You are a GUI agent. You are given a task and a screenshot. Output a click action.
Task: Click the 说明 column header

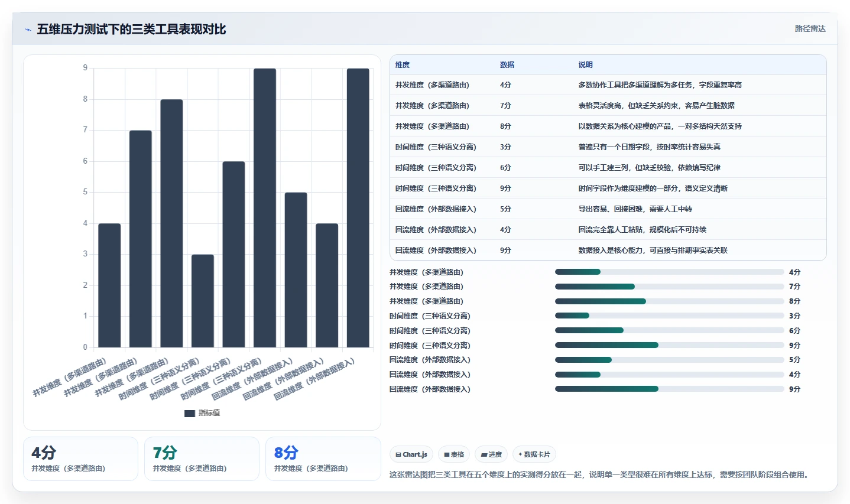(x=585, y=65)
